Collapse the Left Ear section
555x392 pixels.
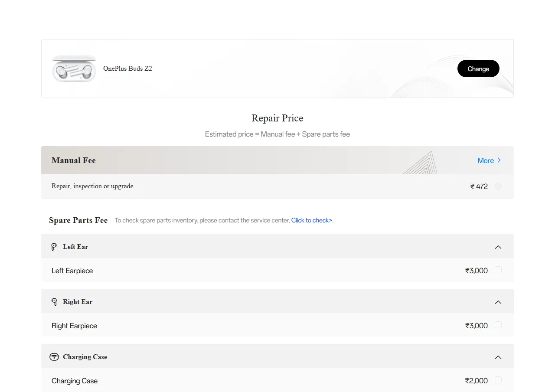click(498, 247)
